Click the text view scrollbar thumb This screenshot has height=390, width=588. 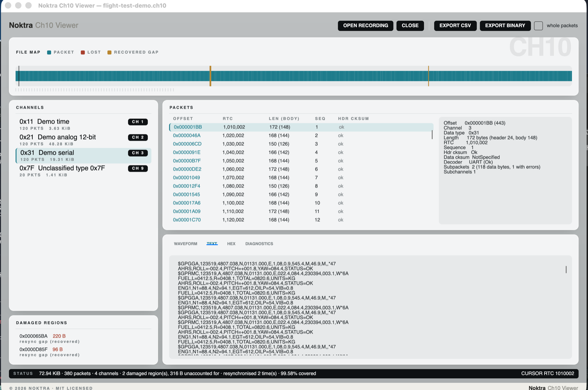pos(566,269)
